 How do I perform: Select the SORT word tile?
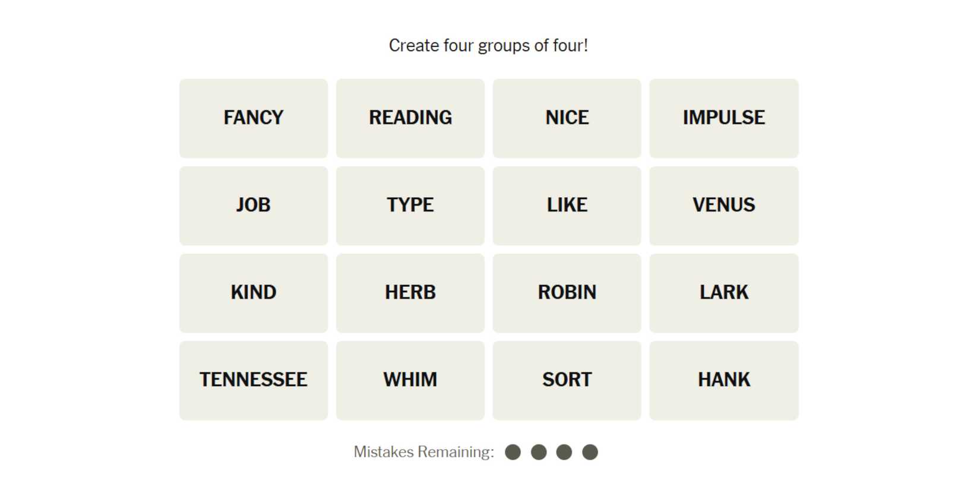567,380
